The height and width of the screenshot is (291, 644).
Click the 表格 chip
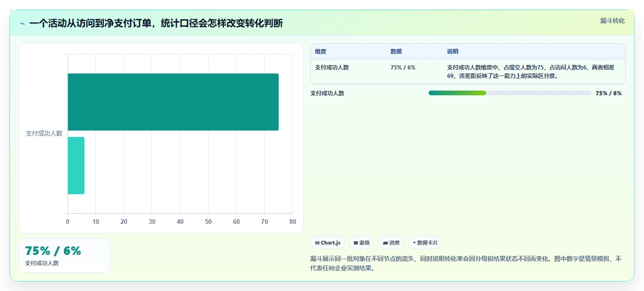361,243
